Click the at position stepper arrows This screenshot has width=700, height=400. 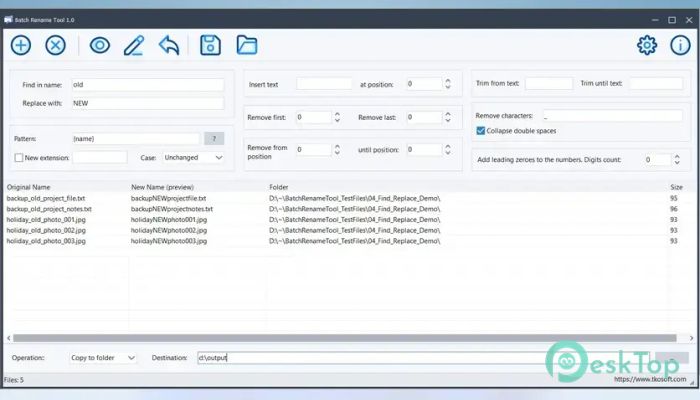[448, 84]
